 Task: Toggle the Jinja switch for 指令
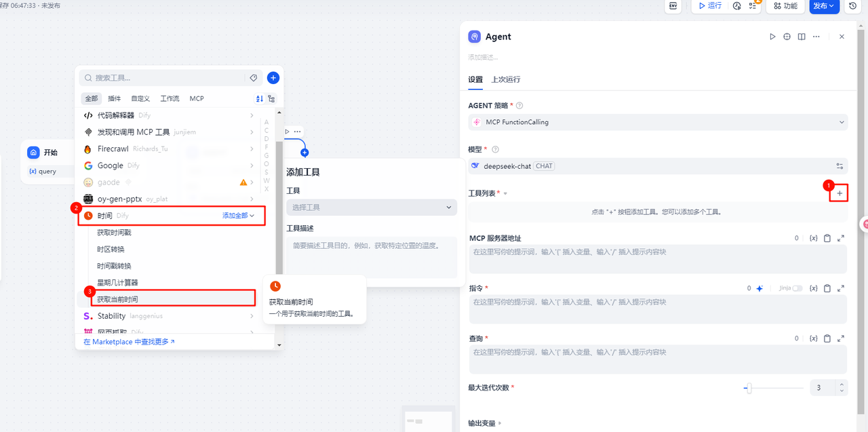click(x=797, y=288)
